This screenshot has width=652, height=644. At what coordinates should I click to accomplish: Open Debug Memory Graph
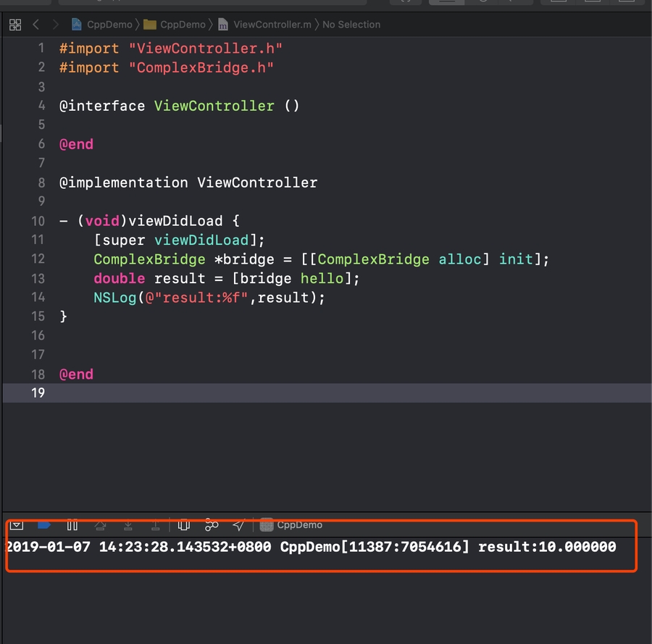click(212, 524)
